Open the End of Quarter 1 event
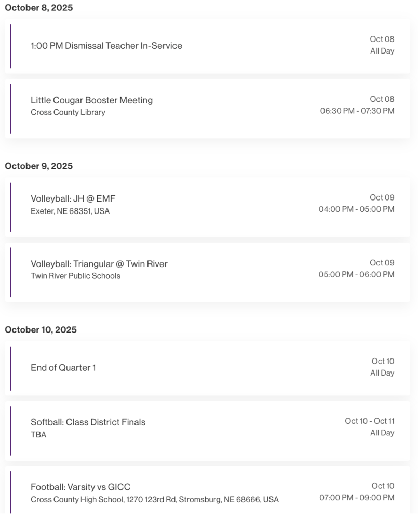The width and height of the screenshot is (418, 532). coord(63,368)
